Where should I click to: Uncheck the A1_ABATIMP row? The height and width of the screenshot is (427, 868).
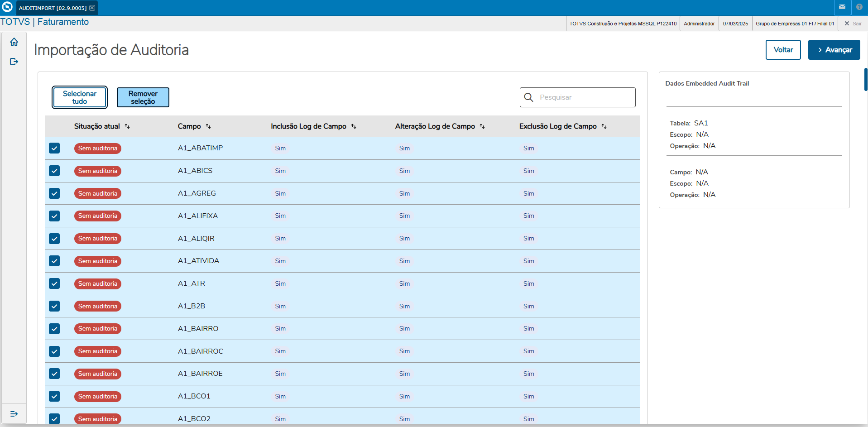tap(54, 148)
